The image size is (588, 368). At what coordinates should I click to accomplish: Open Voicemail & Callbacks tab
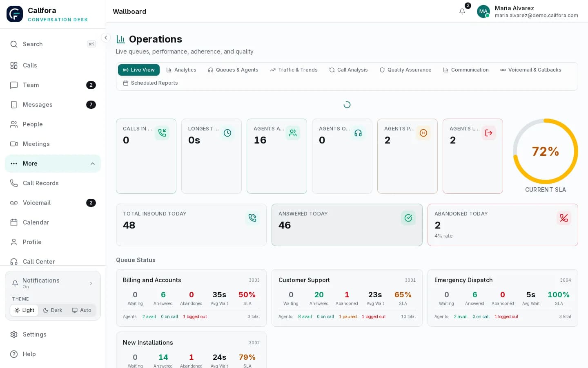(531, 70)
